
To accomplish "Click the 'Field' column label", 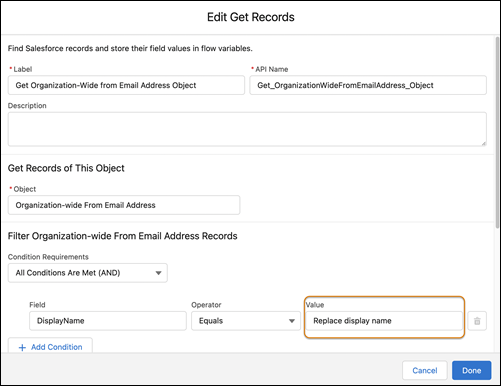I will pyautogui.click(x=37, y=305).
